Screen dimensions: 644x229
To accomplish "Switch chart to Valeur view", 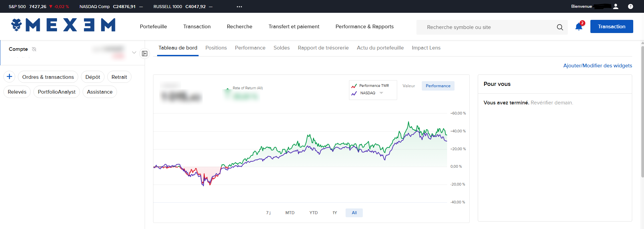I will click(x=409, y=86).
